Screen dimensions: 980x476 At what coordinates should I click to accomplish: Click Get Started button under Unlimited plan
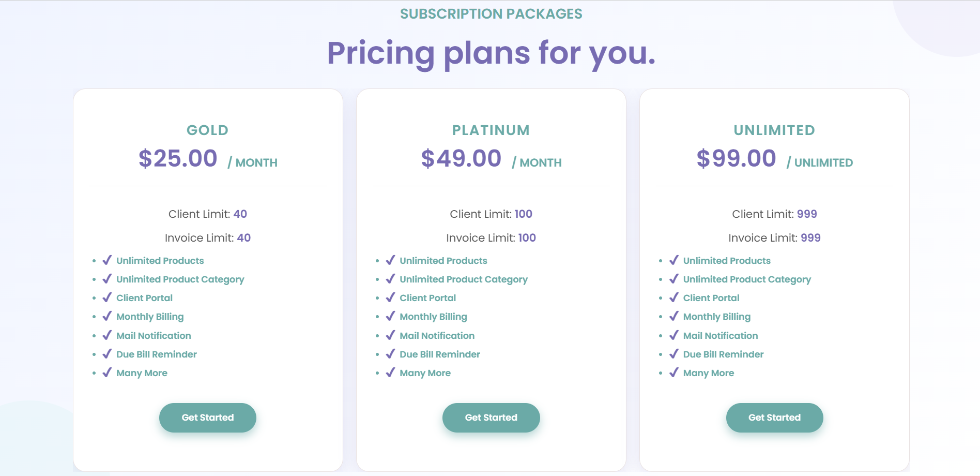click(x=774, y=418)
